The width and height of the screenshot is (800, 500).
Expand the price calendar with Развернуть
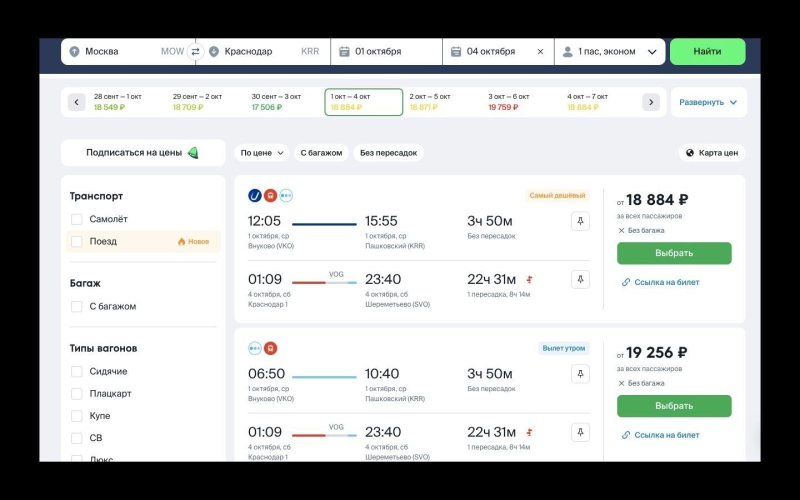pyautogui.click(x=708, y=102)
